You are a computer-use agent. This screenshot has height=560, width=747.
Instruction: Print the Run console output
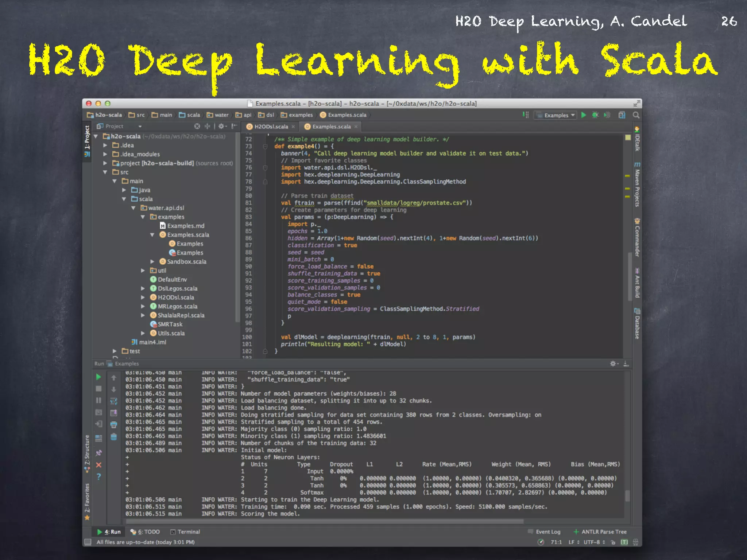(x=114, y=425)
